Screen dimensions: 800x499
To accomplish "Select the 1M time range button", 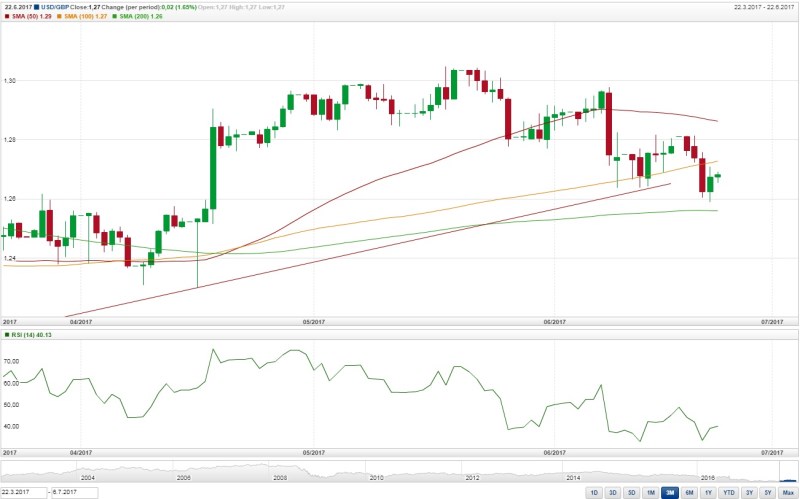I will 651,493.
